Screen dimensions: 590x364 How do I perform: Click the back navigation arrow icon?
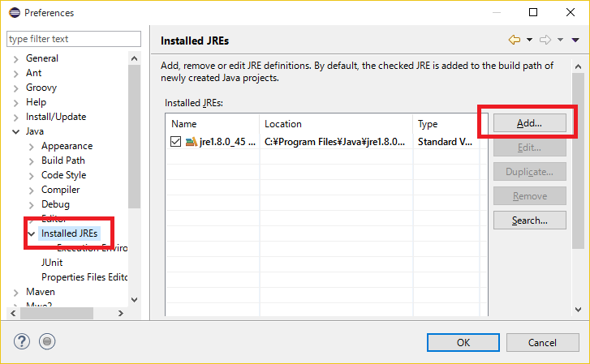515,40
